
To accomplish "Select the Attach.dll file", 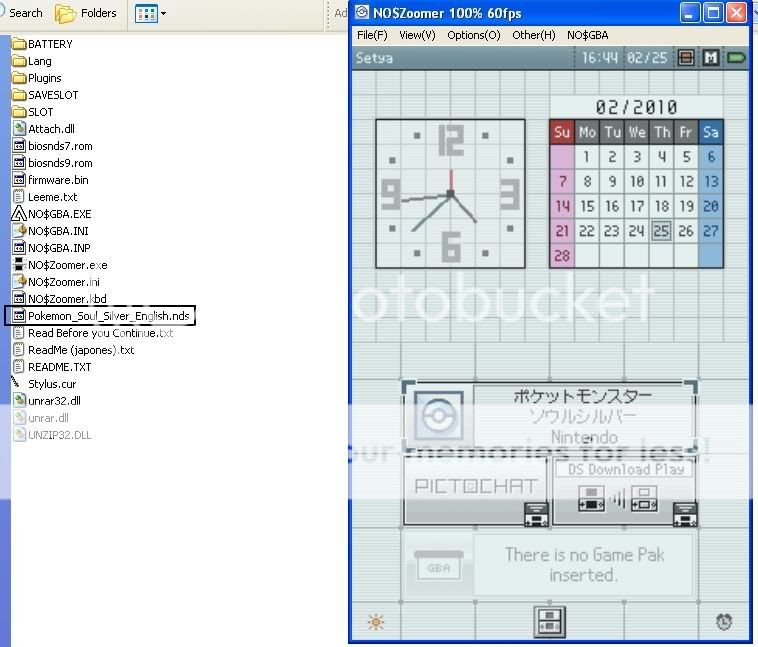I will coord(44,129).
